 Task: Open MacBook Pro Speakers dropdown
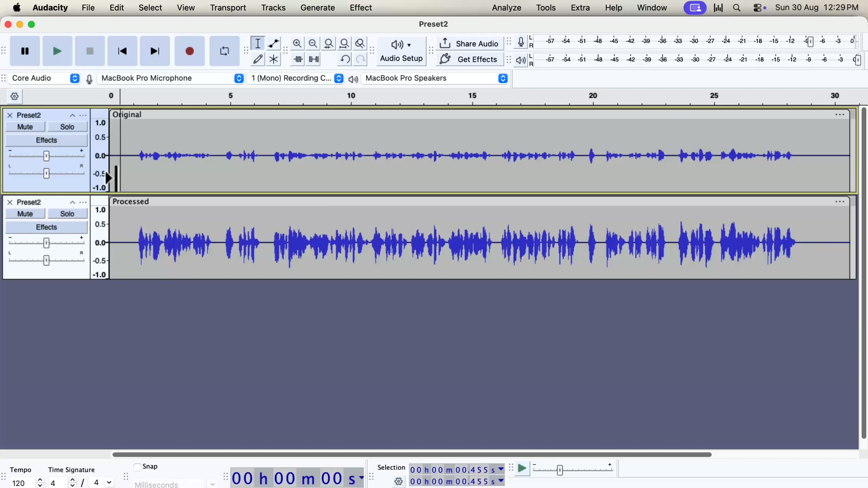coord(435,78)
